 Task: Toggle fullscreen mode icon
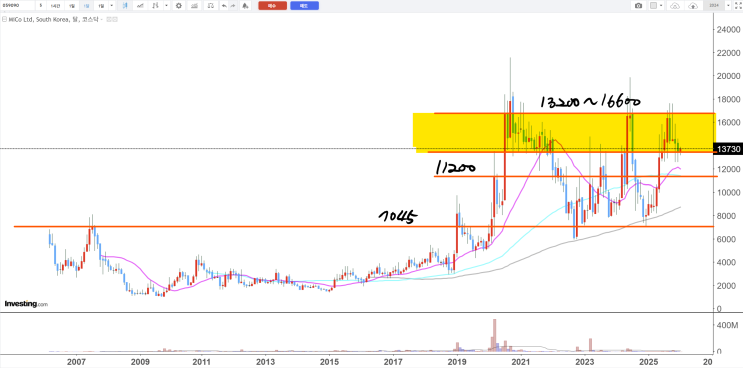(738, 6)
